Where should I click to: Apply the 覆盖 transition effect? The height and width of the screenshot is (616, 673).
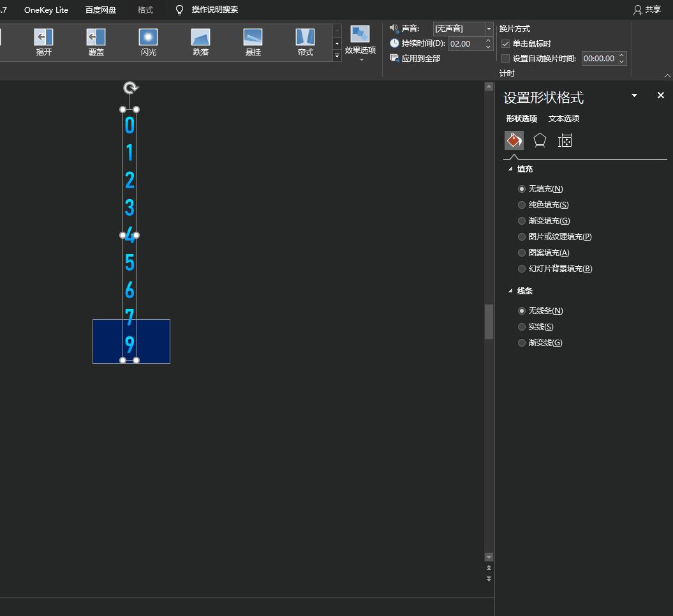click(96, 42)
